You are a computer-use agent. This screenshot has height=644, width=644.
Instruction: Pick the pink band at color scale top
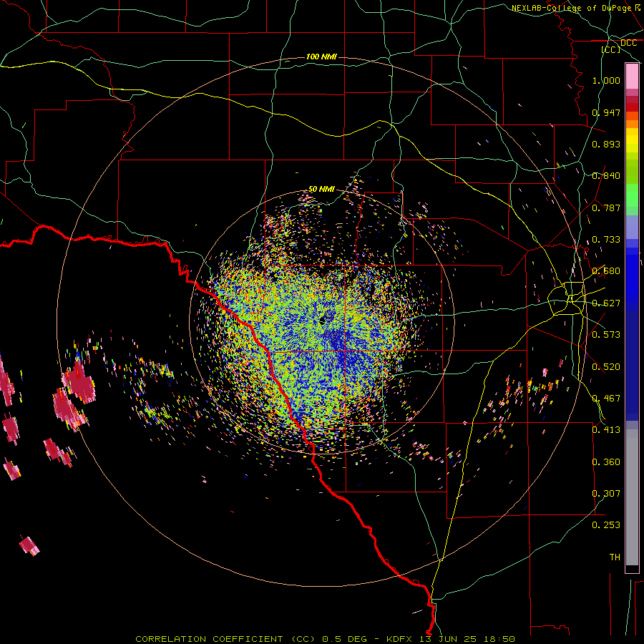pos(632,77)
